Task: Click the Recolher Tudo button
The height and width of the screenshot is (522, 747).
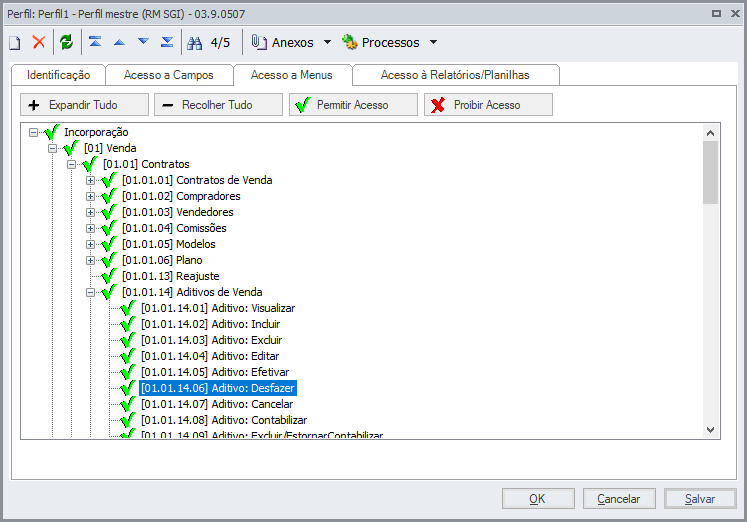Action: 218,105
